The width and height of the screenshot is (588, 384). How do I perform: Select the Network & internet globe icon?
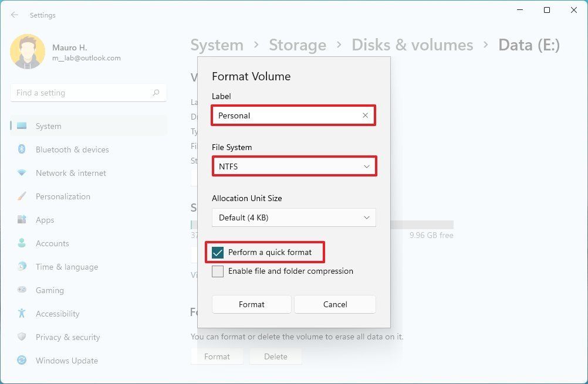22,173
